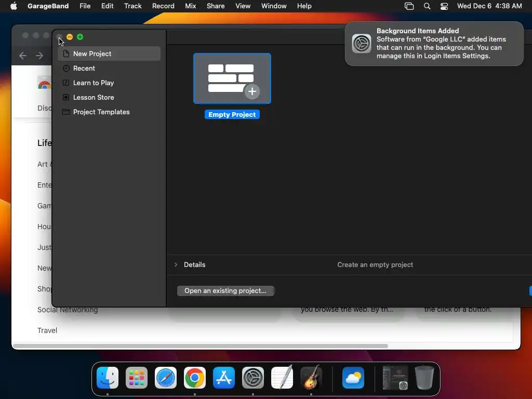Open System Settings from the Dock
This screenshot has height=399, width=532.
point(253,378)
